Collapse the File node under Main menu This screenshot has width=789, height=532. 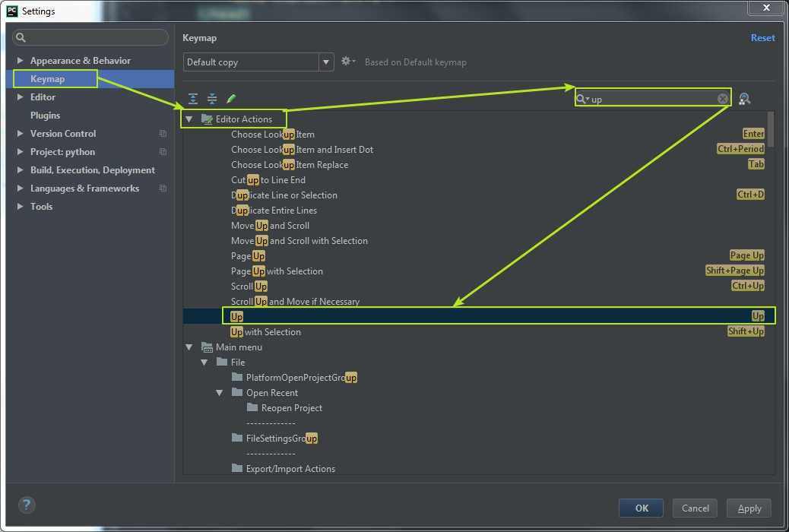204,362
